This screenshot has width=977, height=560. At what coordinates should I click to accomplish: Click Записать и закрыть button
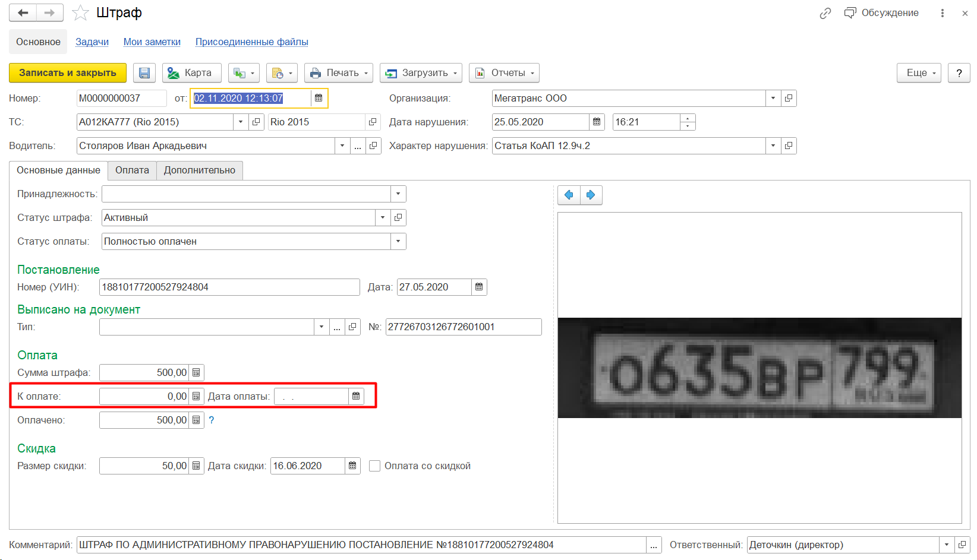68,73
